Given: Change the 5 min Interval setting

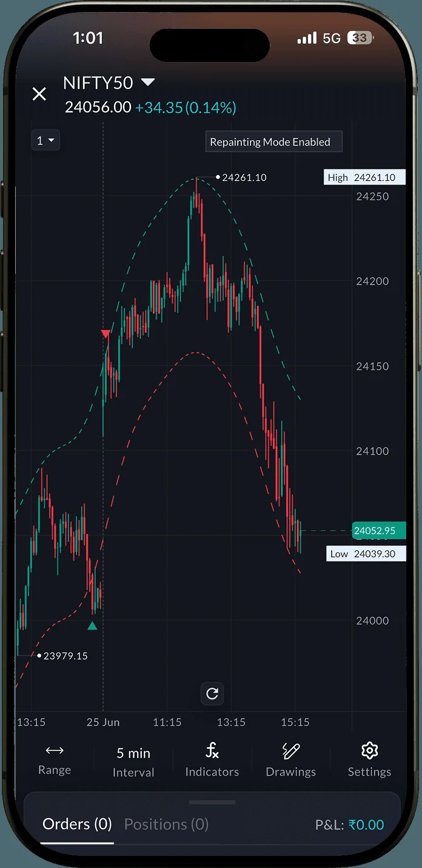Looking at the screenshot, I should point(133,762).
